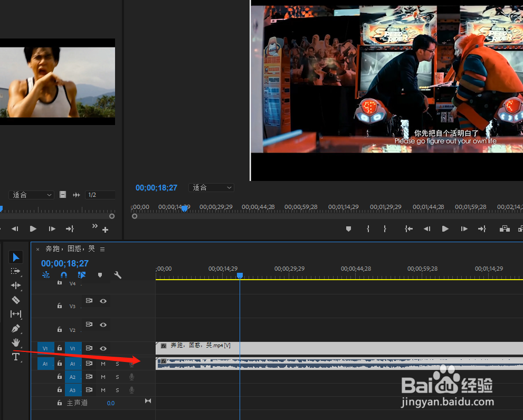Click the source drag-audio-only waveform icon
Image resolution: width=523 pixels, height=420 pixels.
pyautogui.click(x=77, y=195)
